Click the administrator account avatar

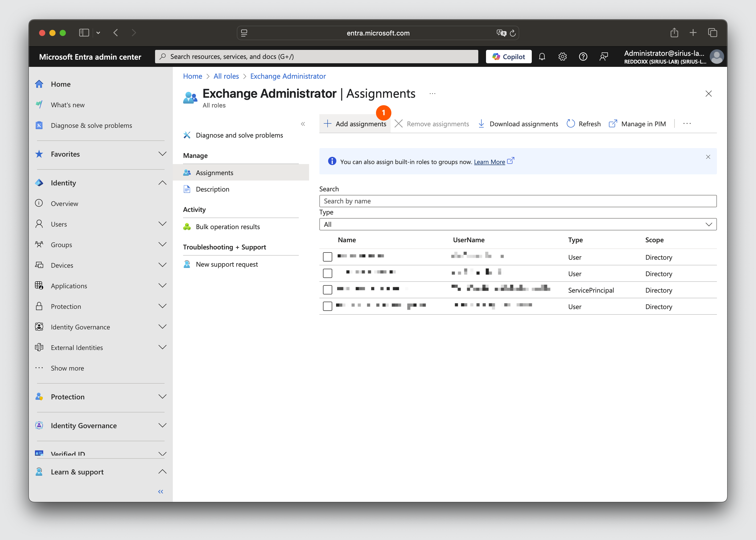point(717,57)
